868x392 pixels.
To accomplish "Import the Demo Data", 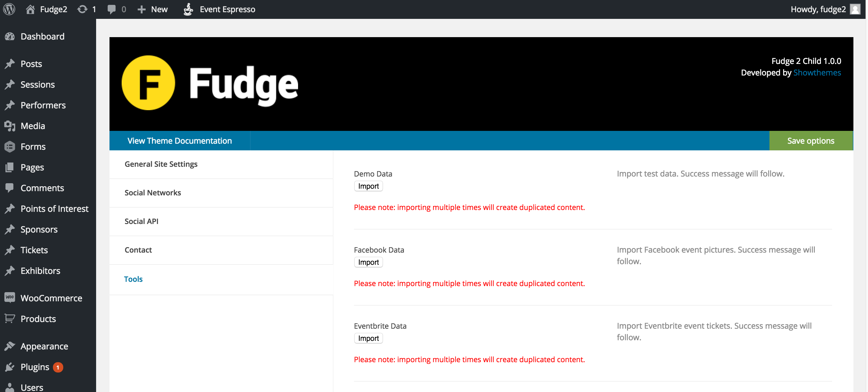I will click(x=368, y=186).
